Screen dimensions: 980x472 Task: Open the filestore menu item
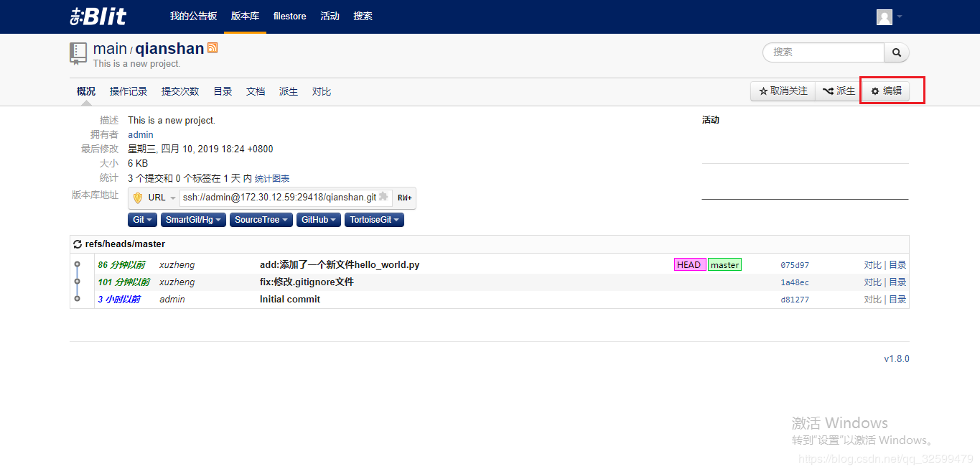(290, 16)
